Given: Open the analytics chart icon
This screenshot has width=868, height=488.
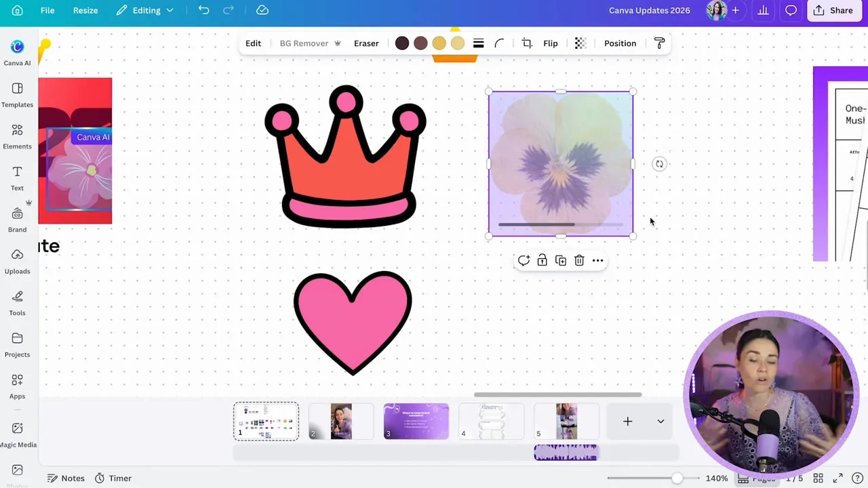Looking at the screenshot, I should [x=763, y=10].
